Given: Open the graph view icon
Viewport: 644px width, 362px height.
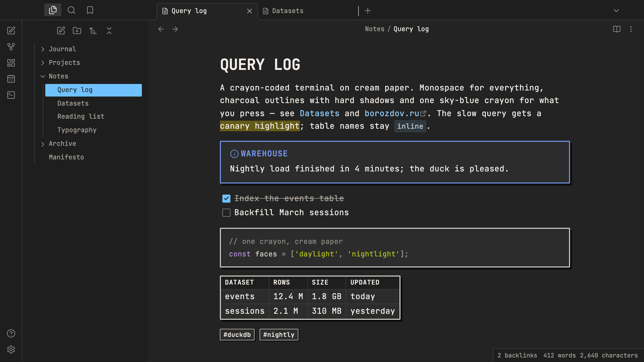Looking at the screenshot, I should click(11, 47).
